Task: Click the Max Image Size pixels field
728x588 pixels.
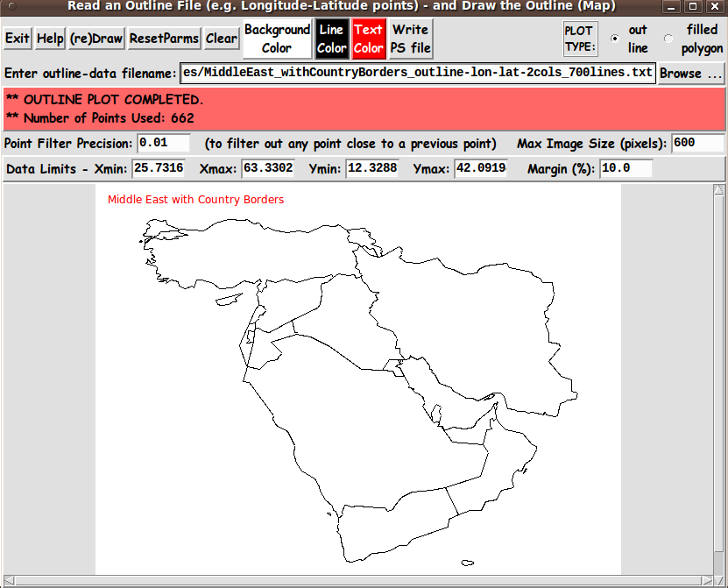Action: click(x=698, y=143)
